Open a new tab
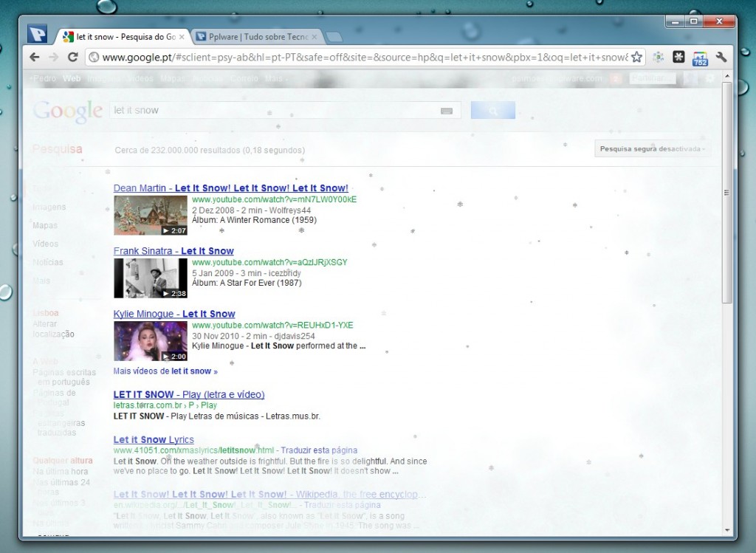The height and width of the screenshot is (553, 756). 334,37
